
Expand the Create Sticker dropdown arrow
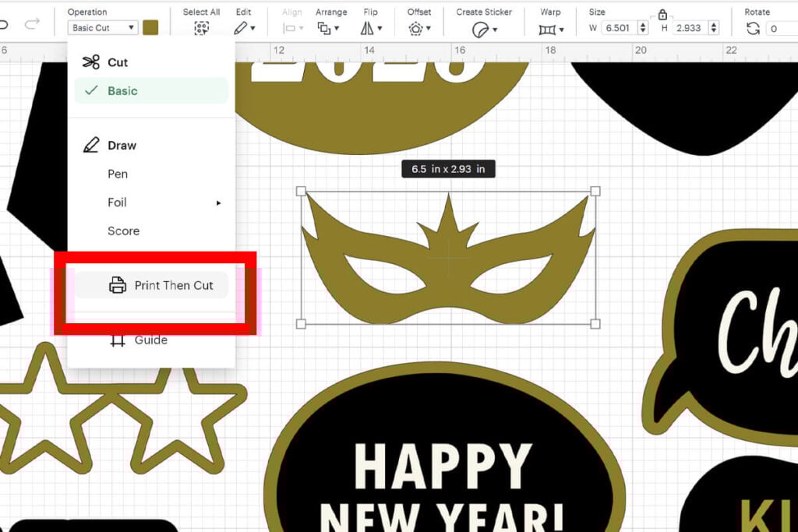pyautogui.click(x=495, y=30)
